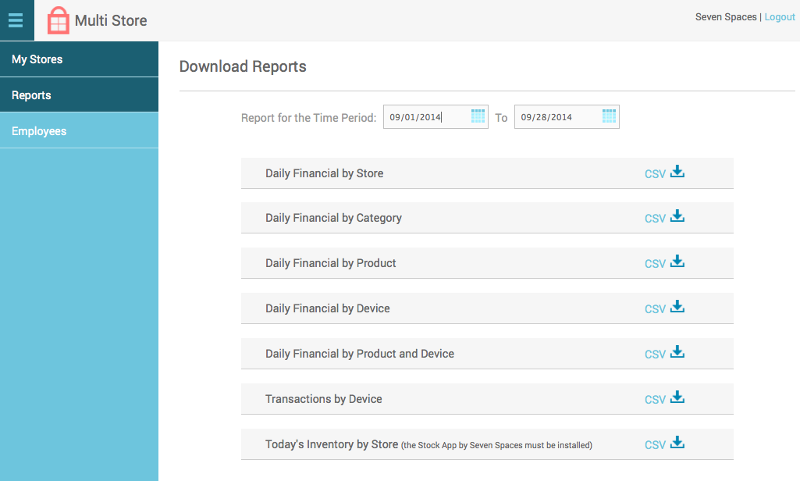This screenshot has width=800, height=481.
Task: Download Daily Financial by Product and Device icon
Action: click(x=677, y=353)
